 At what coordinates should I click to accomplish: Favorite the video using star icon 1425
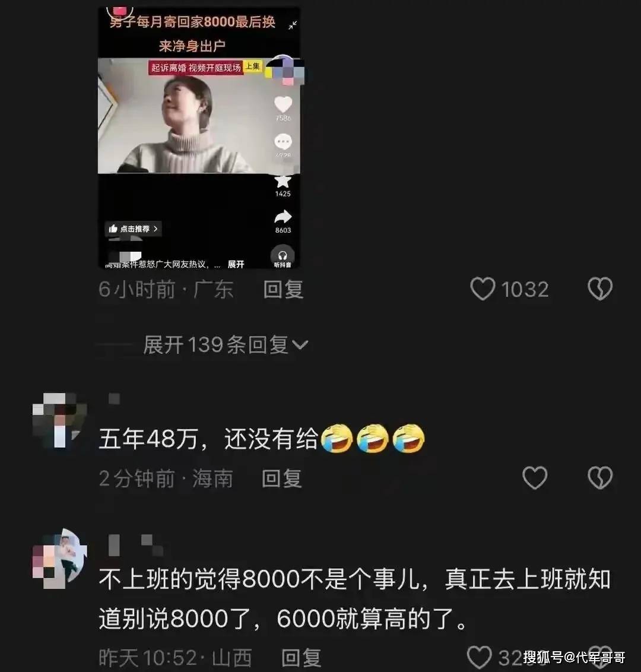(x=283, y=181)
